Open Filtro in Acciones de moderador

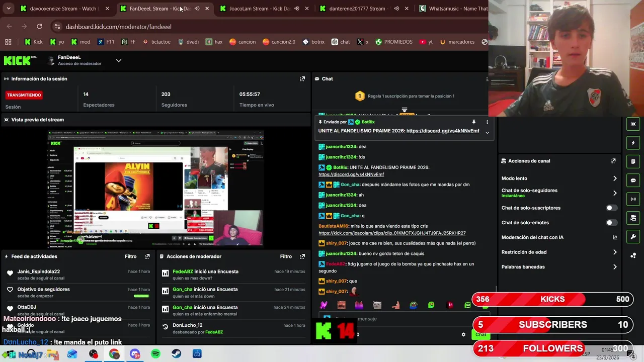[x=286, y=256]
